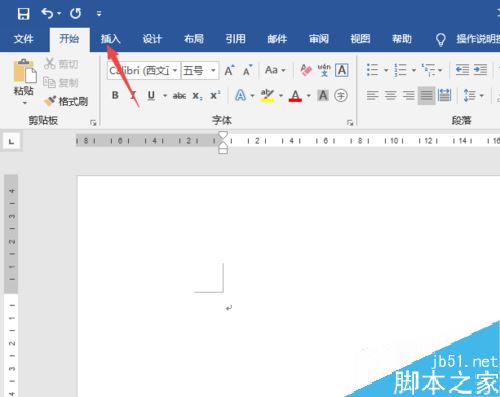500x397 pixels.
Task: Open the 剪贴板 clipboard pane launcher
Action: tap(93, 123)
